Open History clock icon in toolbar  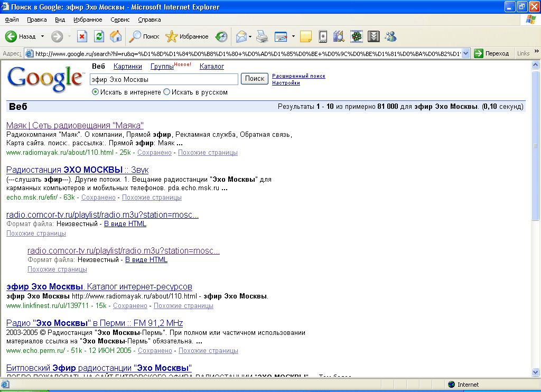(221, 36)
